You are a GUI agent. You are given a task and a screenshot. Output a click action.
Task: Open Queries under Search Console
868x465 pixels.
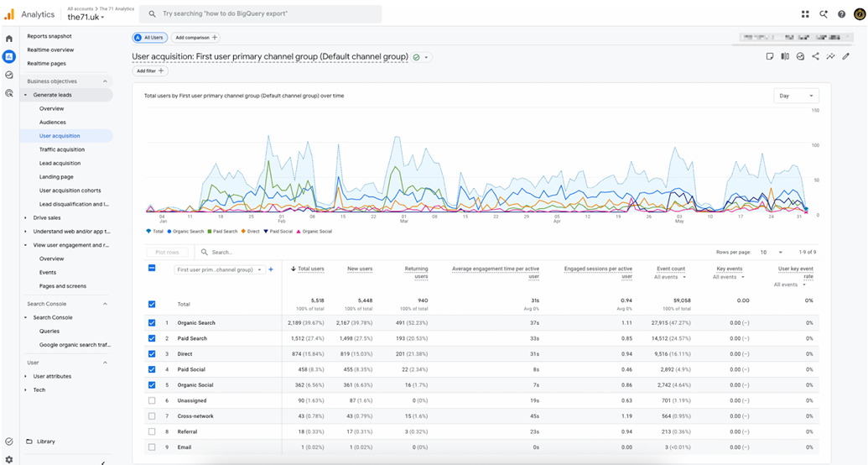49,331
